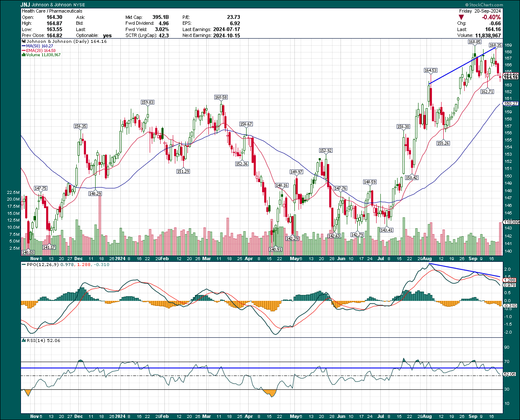Click the P/E value 23.73
The width and height of the screenshot is (520, 420).
coord(234,17)
